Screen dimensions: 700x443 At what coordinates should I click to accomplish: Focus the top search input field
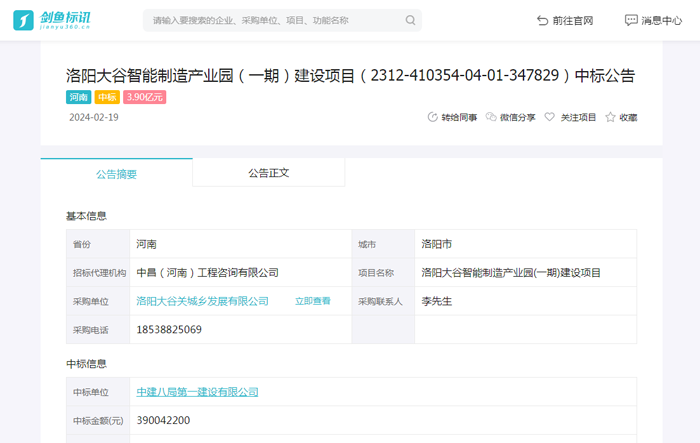[x=270, y=20]
